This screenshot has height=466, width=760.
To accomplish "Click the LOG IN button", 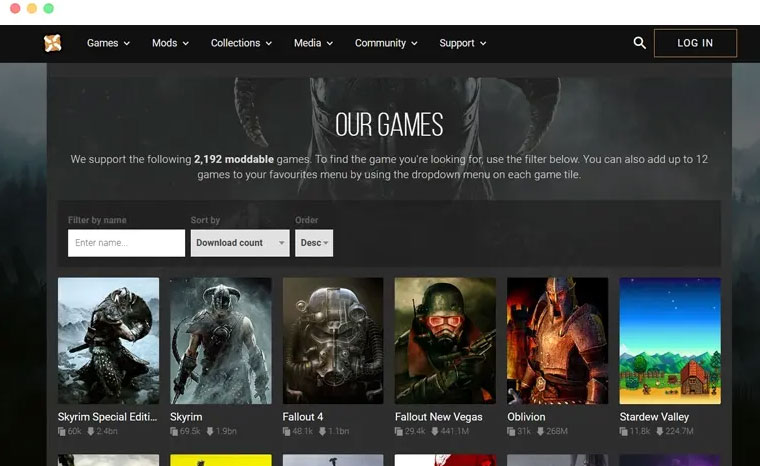I will click(695, 43).
